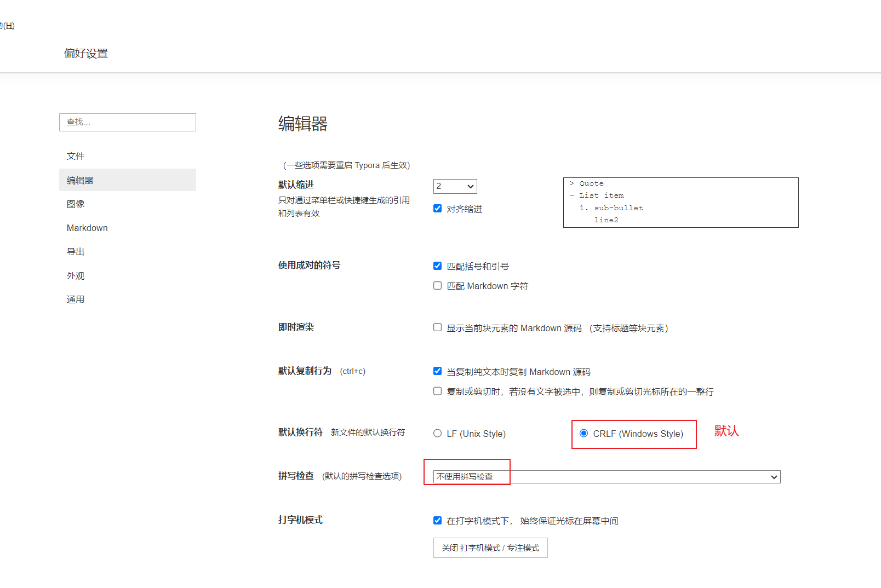The height and width of the screenshot is (588, 881).
Task: Enable 显示当前块元素的 Markdown 源码 checkbox
Action: click(x=437, y=327)
